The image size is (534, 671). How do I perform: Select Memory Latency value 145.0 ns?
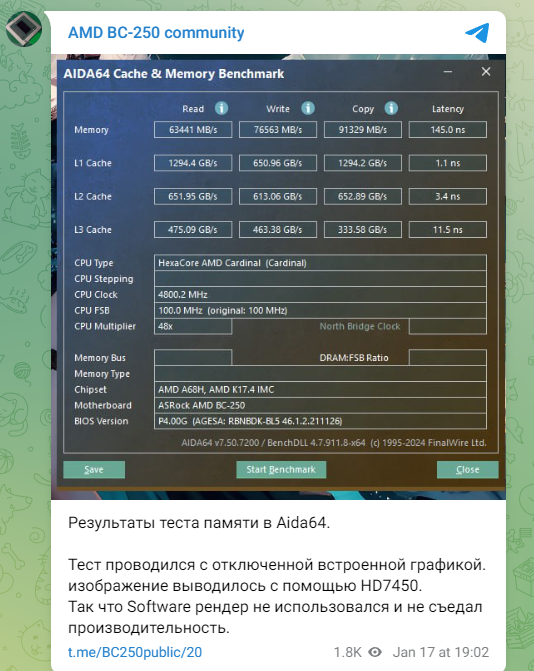pyautogui.click(x=448, y=130)
